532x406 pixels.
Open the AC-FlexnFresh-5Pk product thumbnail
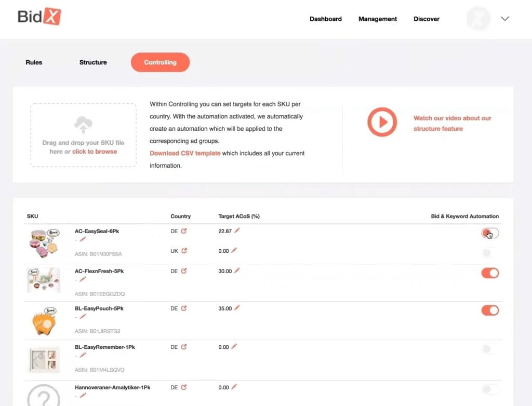pyautogui.click(x=44, y=280)
